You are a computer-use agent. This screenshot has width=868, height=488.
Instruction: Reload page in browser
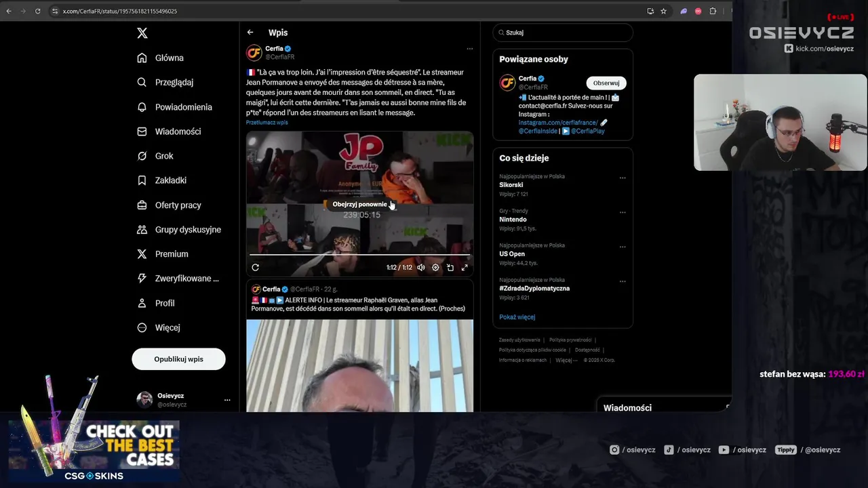point(37,11)
